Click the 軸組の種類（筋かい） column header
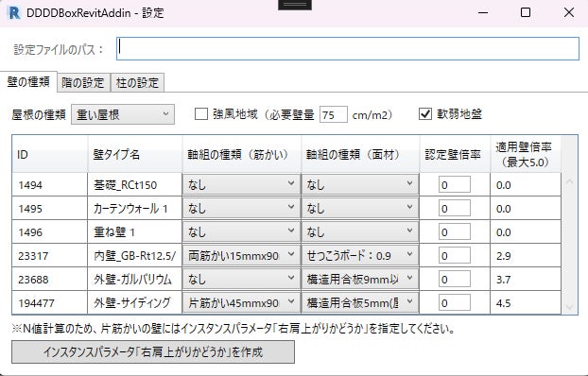 click(x=241, y=154)
